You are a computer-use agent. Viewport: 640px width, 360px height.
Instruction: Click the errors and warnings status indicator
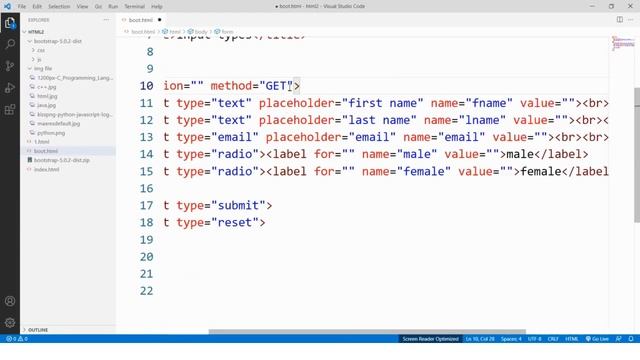(x=17, y=339)
